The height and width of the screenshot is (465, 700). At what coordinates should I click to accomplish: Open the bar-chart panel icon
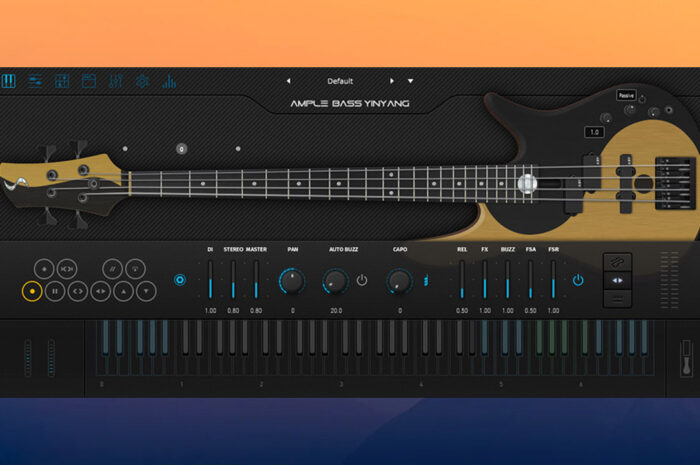point(169,81)
